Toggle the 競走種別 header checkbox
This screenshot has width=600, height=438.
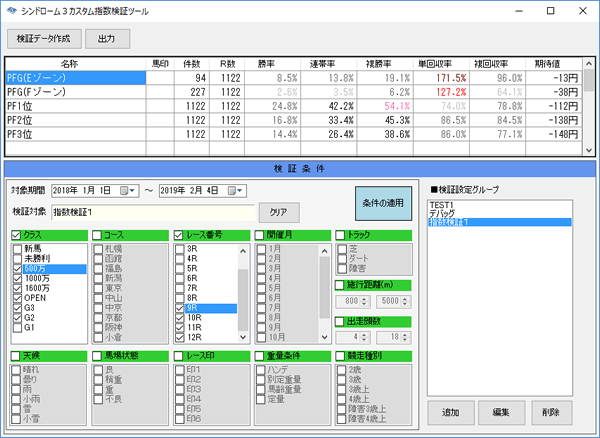[x=340, y=356]
